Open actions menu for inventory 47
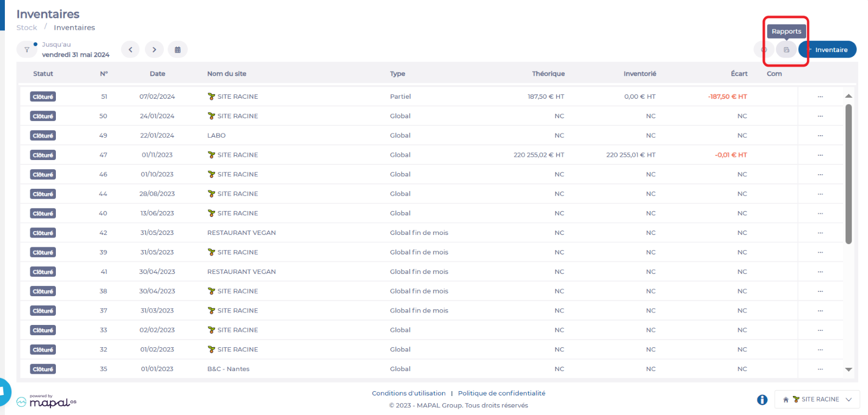Screen dimensions: 868x415 tap(820, 155)
